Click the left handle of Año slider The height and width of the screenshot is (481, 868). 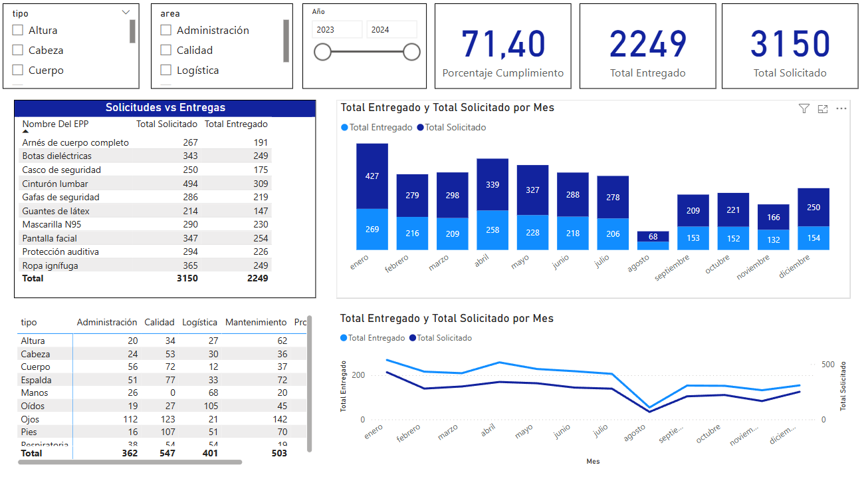click(322, 52)
